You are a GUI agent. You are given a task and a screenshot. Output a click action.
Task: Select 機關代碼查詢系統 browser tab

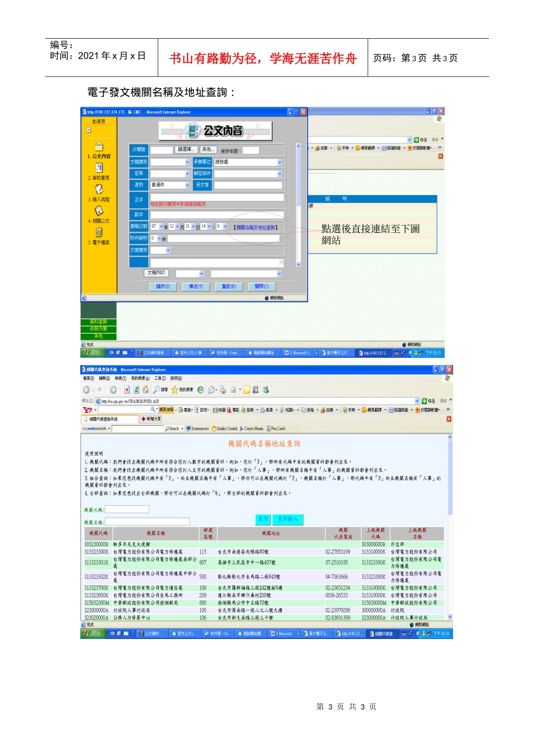pos(110,419)
